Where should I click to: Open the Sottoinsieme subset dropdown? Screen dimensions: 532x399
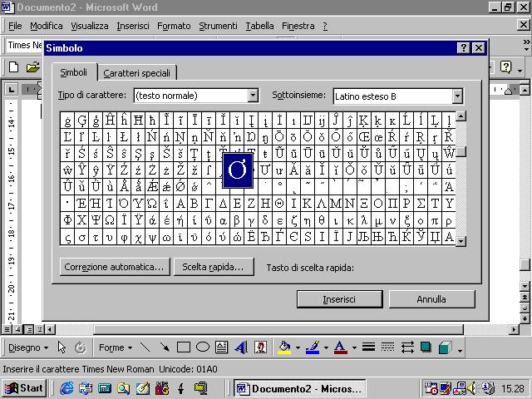point(457,96)
